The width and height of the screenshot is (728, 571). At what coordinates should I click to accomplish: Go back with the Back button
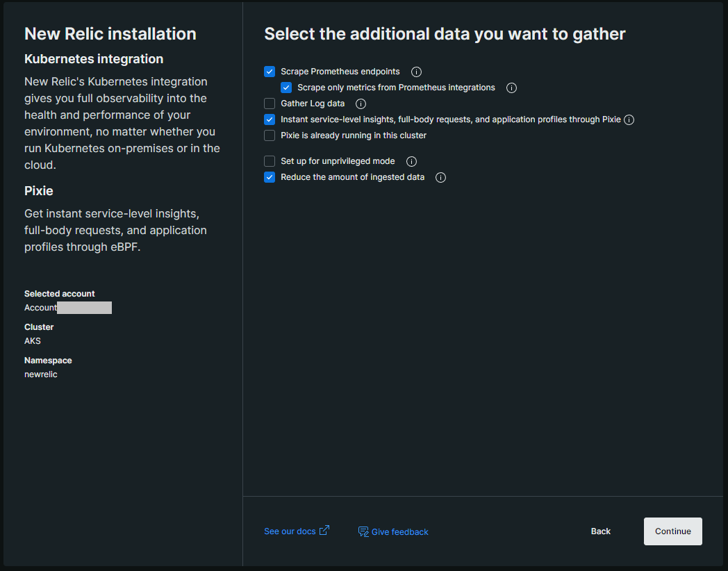tap(600, 531)
